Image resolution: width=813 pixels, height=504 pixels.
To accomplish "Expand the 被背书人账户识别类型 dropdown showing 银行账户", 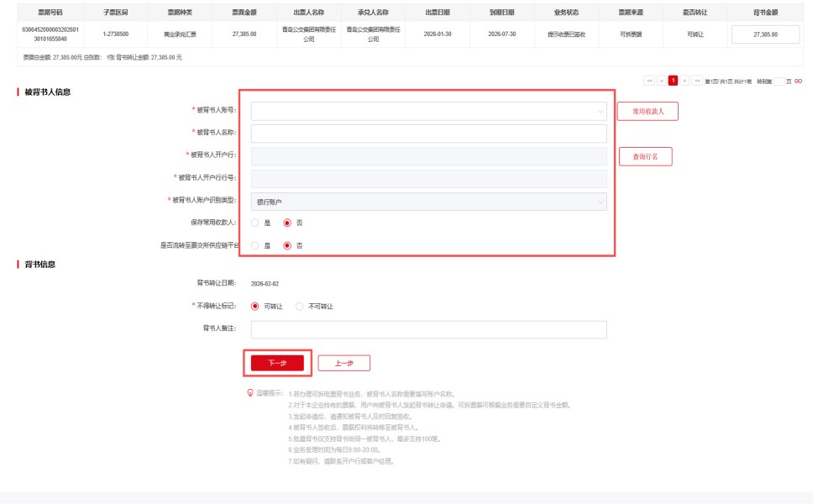I will pos(429,202).
